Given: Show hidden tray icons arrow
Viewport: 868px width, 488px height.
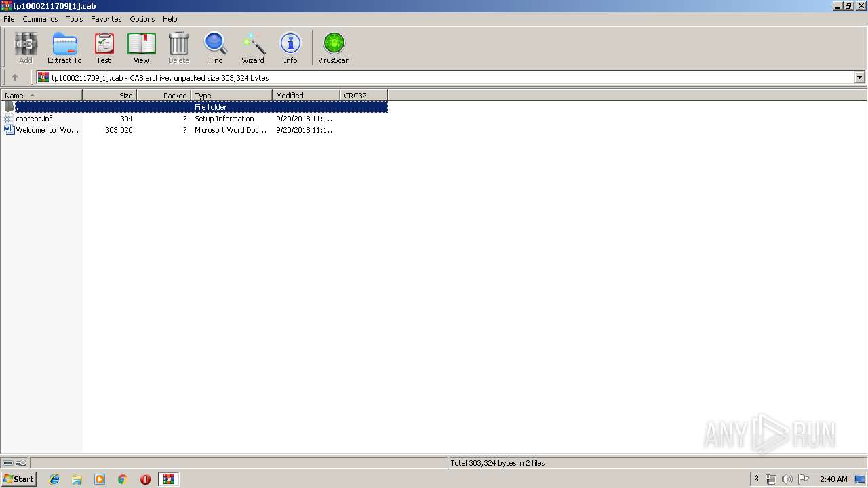Looking at the screenshot, I should pos(756,479).
